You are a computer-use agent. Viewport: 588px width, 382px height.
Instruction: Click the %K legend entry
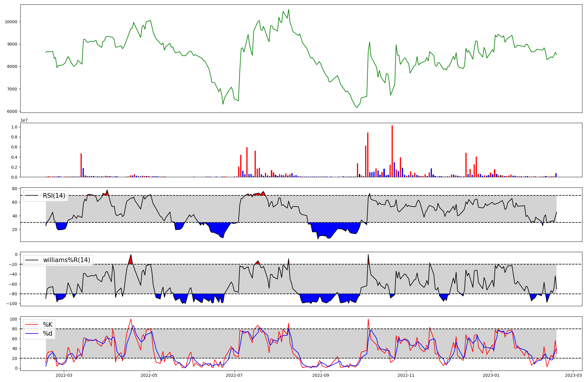(x=48, y=325)
